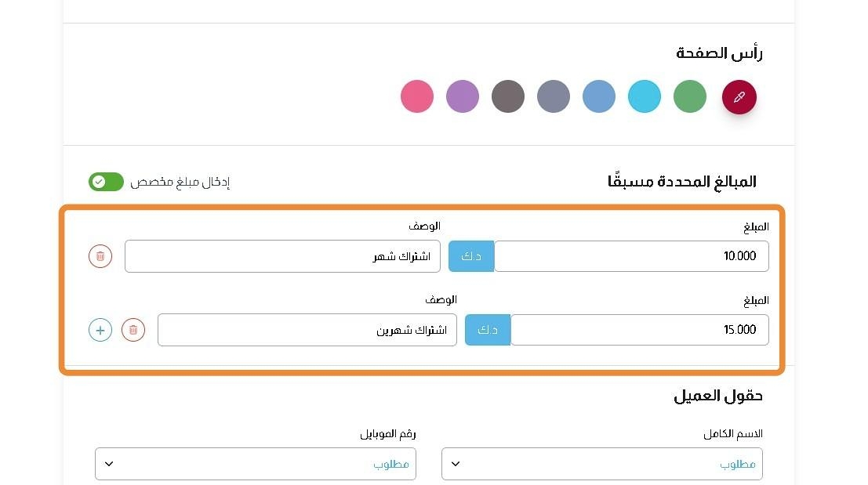
Task: Click the د.ك currency button in second row
Action: [488, 330]
